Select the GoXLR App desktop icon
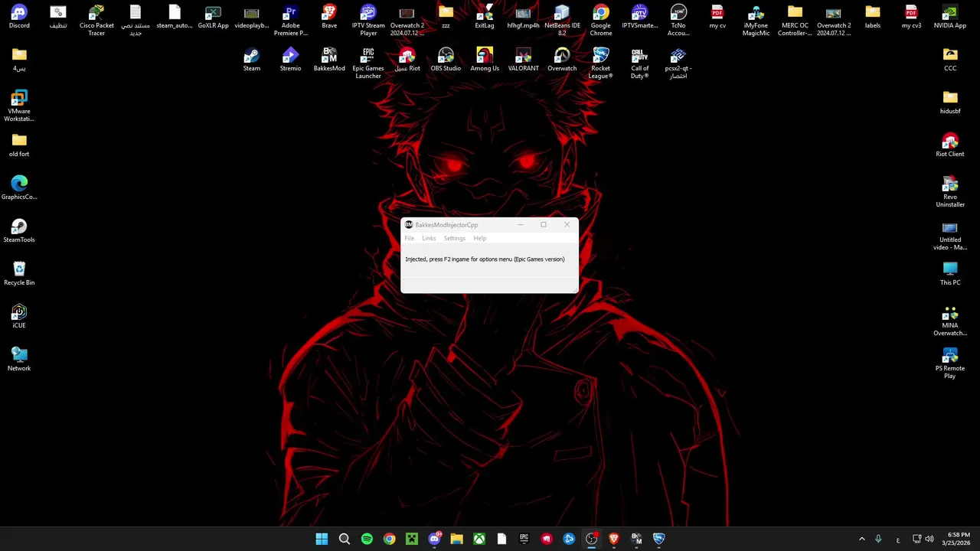980x551 pixels. click(x=213, y=17)
